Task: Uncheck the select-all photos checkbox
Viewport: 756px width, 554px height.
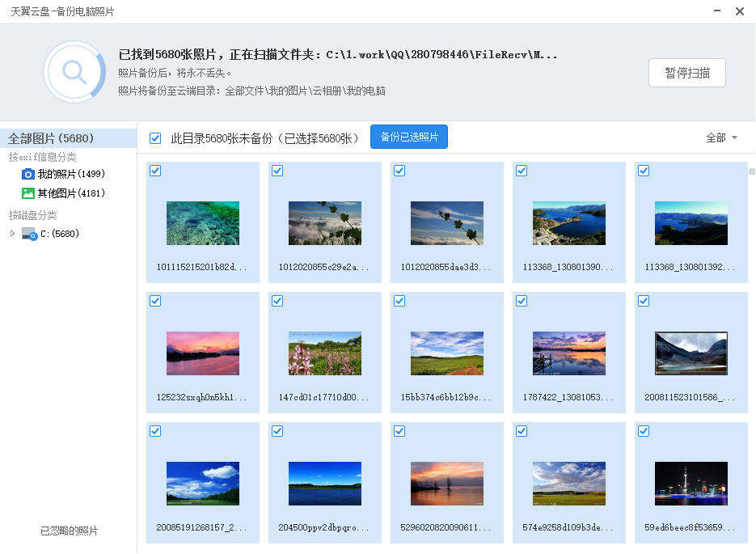Action: pos(155,137)
